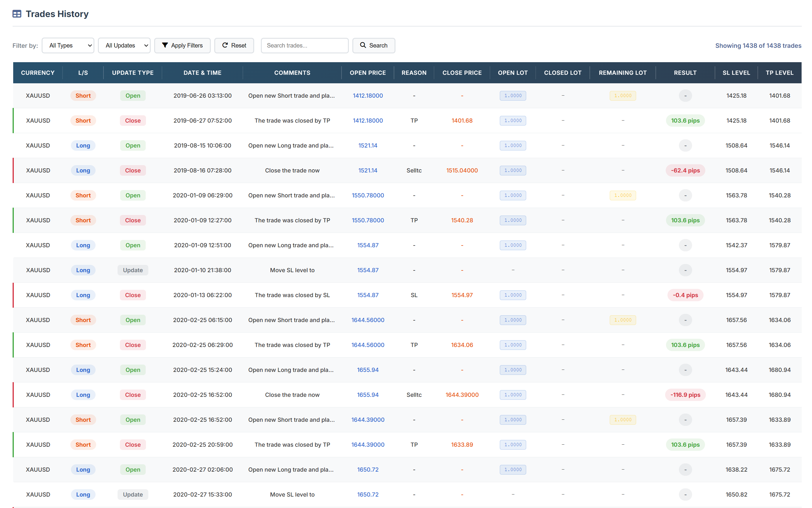
Task: Open price link 1412.18000 on the first row
Action: [x=368, y=95]
